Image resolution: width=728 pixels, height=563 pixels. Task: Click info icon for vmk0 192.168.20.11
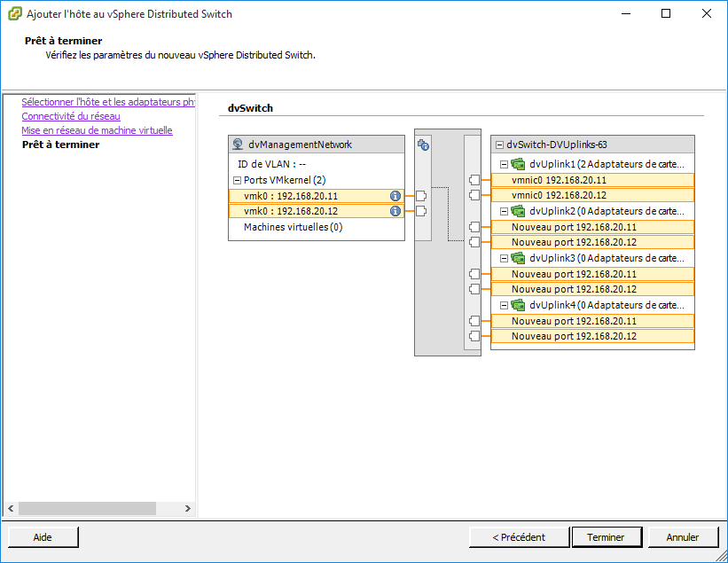point(395,196)
